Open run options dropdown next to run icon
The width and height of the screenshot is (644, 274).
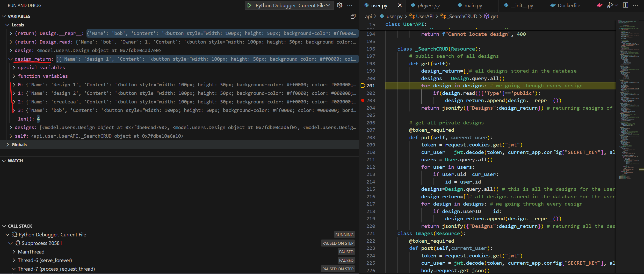[616, 5]
